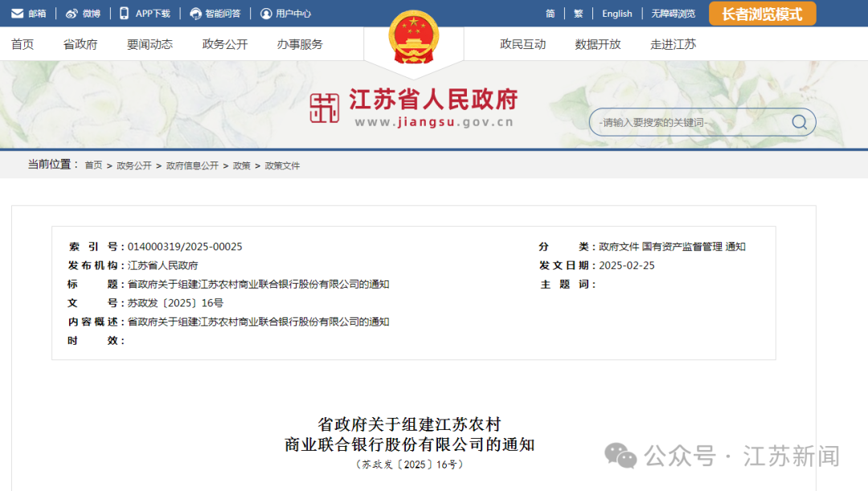This screenshot has width=868, height=491.
Task: Open the 省政府 navigation menu
Action: coord(80,44)
